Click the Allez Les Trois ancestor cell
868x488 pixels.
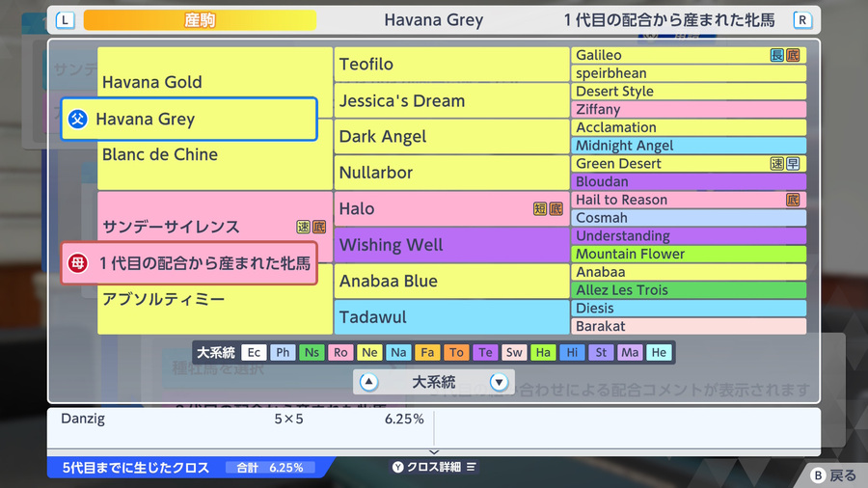pos(689,290)
